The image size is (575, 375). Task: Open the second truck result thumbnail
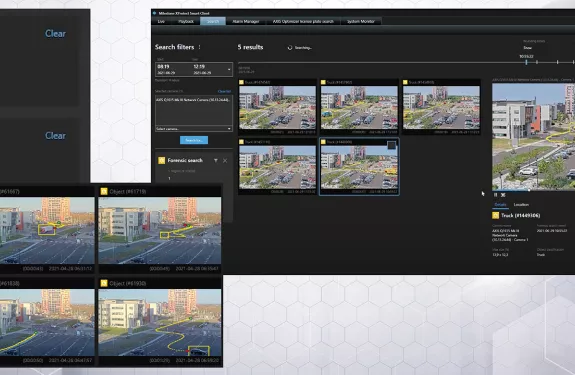359,107
